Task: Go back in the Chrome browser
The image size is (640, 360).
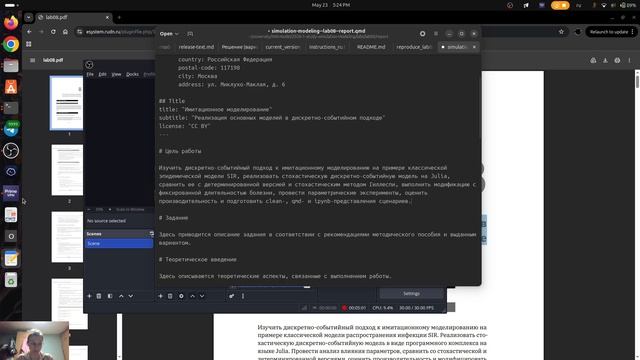Action: coord(29,32)
